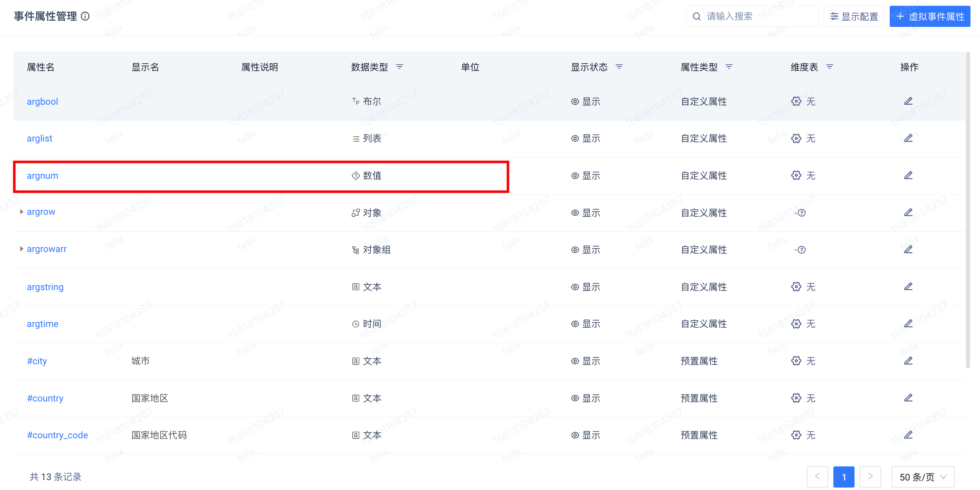Click the 共 13 条记录 record count

coord(56,477)
